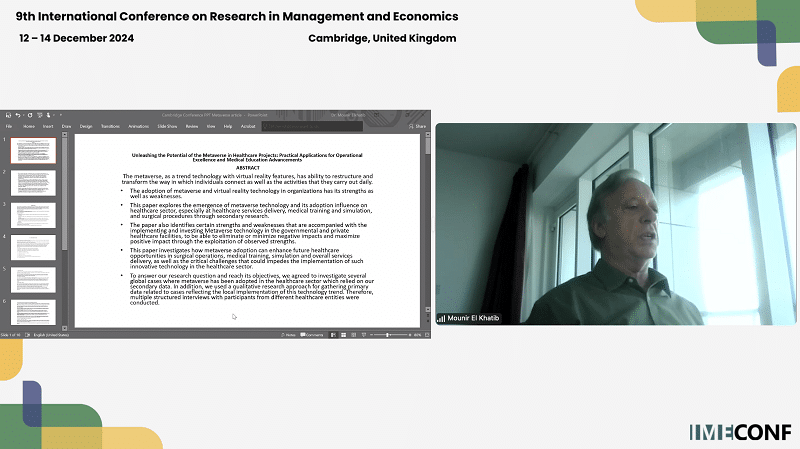Toggle the Comments pane
Viewport: 800px width, 449px height.
[x=314, y=335]
